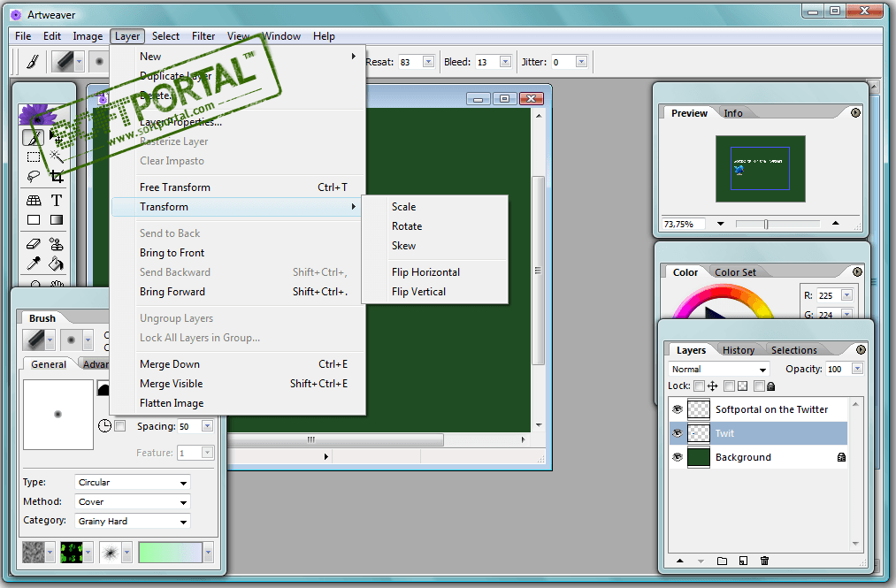Hide the Softportal on the Twitter layer

[678, 409]
